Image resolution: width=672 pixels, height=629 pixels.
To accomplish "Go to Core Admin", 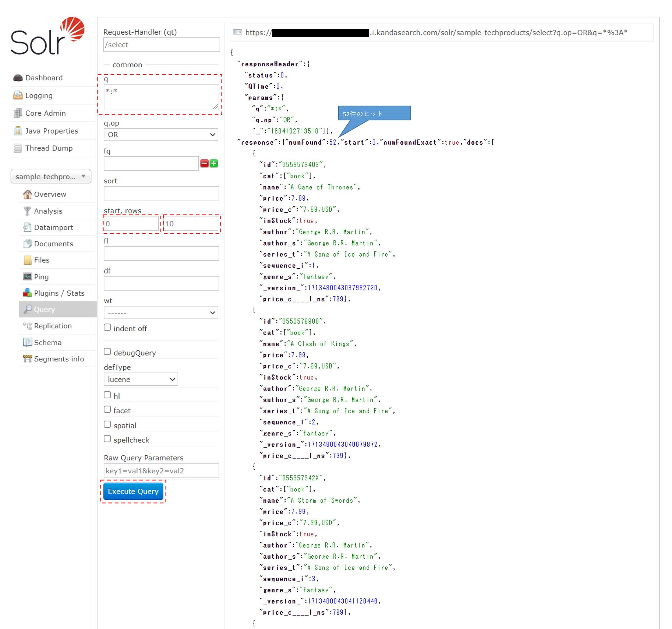I will pos(45,113).
